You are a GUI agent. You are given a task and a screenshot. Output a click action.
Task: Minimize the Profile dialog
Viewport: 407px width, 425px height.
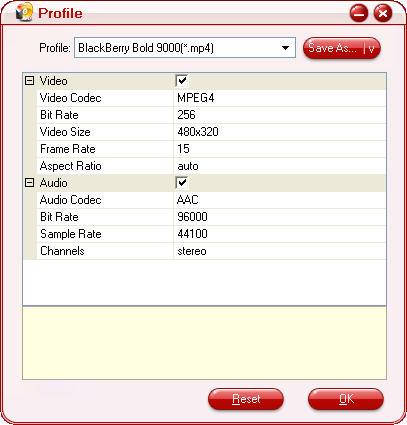(x=359, y=13)
